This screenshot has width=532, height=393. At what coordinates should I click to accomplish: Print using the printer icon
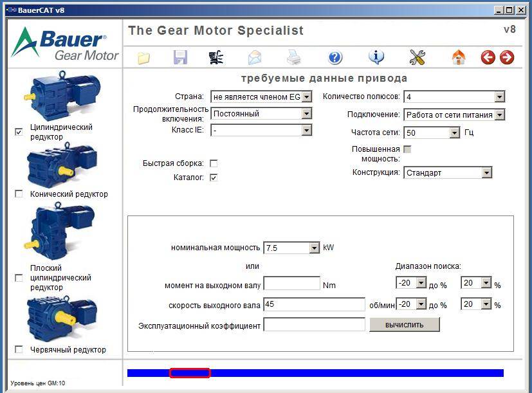point(293,57)
